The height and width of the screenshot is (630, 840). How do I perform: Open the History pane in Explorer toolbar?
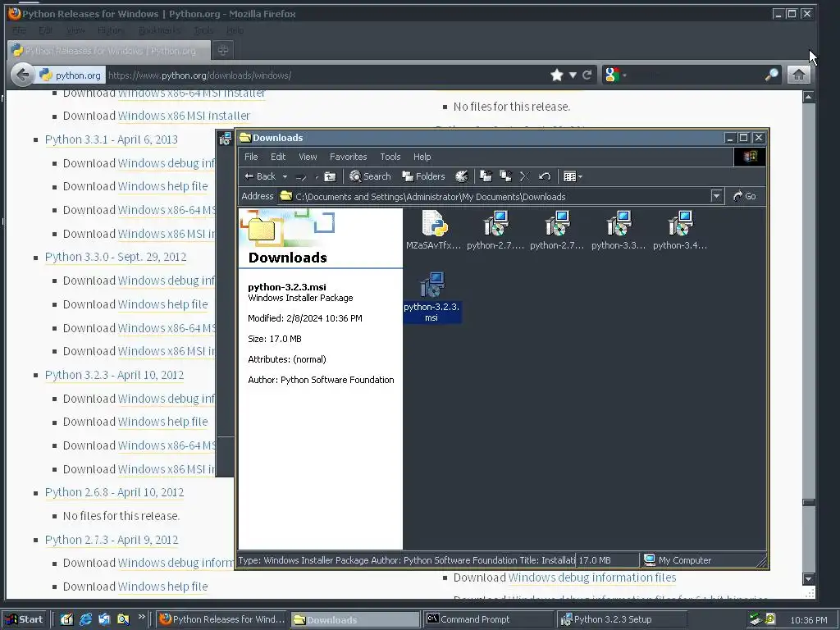[462, 176]
